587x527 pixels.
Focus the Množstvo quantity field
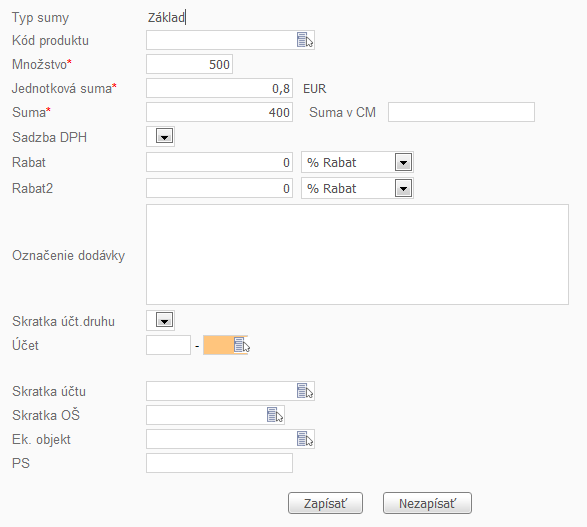[189, 64]
